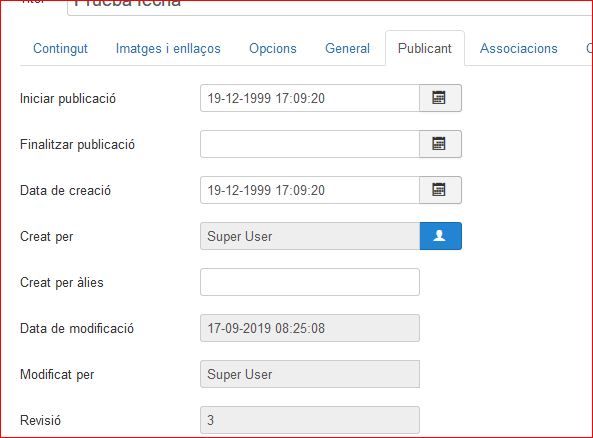Click the Iniciar publicació date field

[x=310, y=98]
